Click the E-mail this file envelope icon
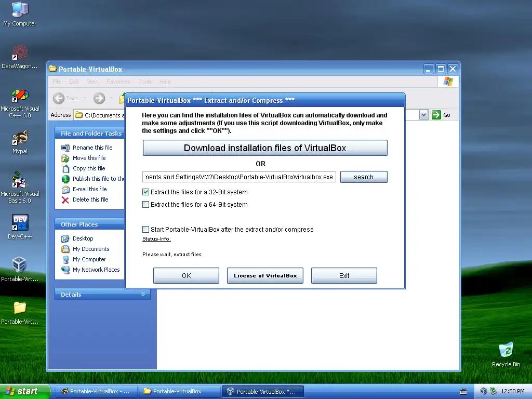532x399 pixels. (x=65, y=189)
